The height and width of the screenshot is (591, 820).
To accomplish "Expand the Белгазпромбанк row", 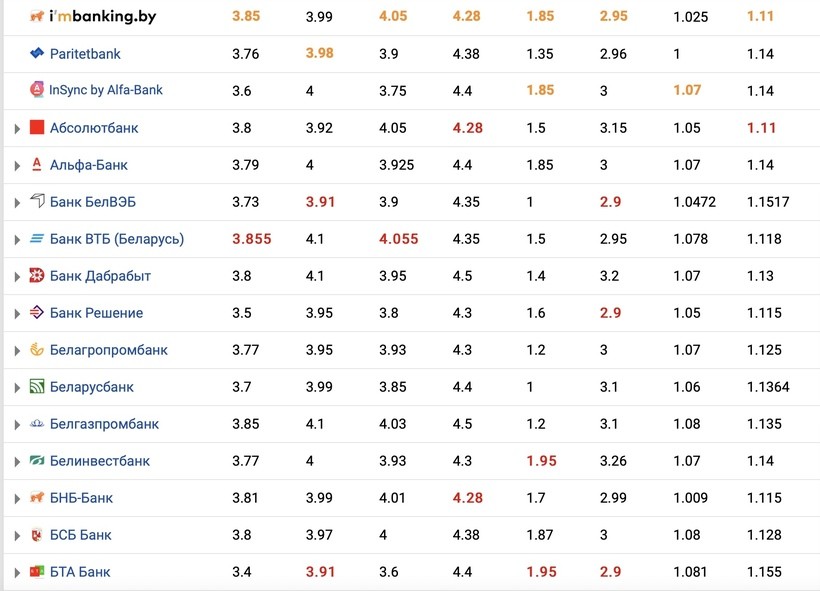I will (17, 424).
